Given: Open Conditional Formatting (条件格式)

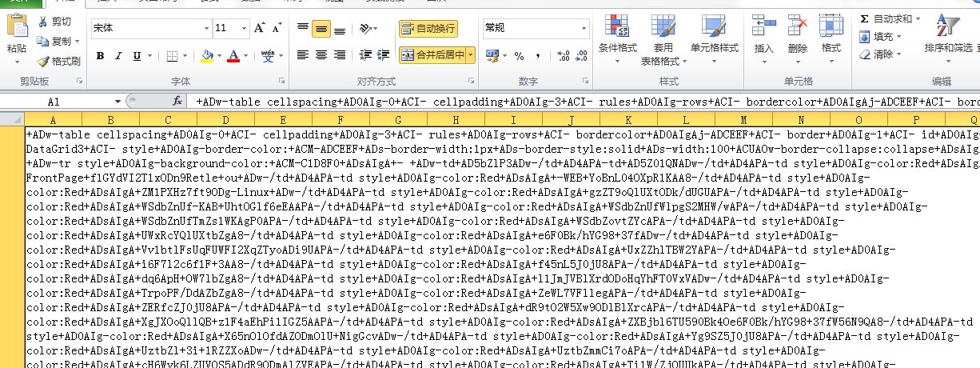Looking at the screenshot, I should pos(617,40).
